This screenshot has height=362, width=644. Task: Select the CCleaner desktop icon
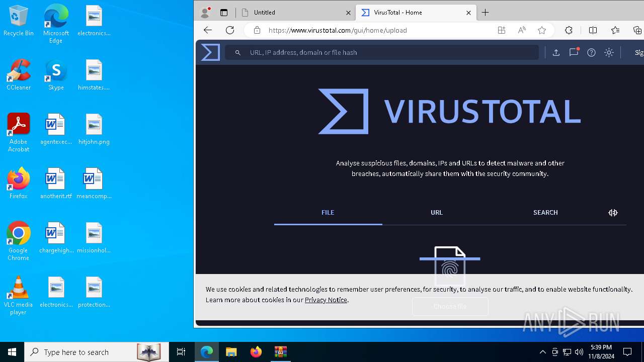pyautogui.click(x=19, y=75)
